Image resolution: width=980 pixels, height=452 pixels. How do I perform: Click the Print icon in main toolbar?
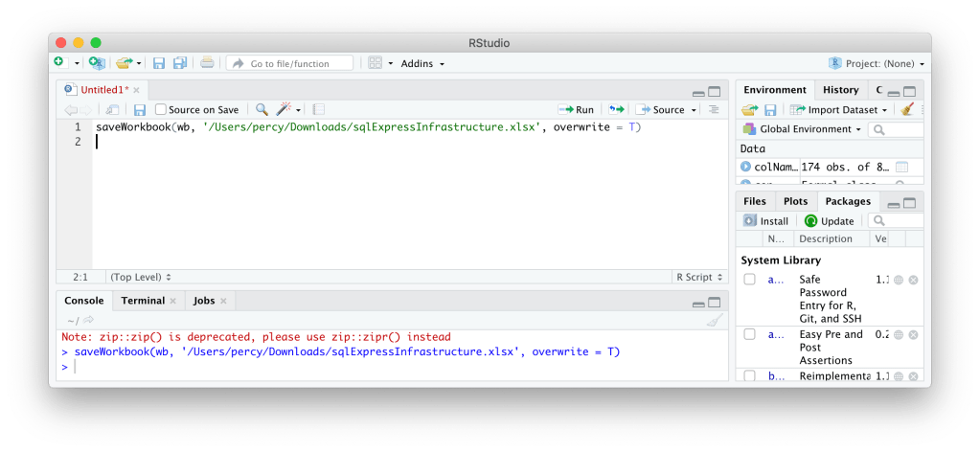[207, 63]
